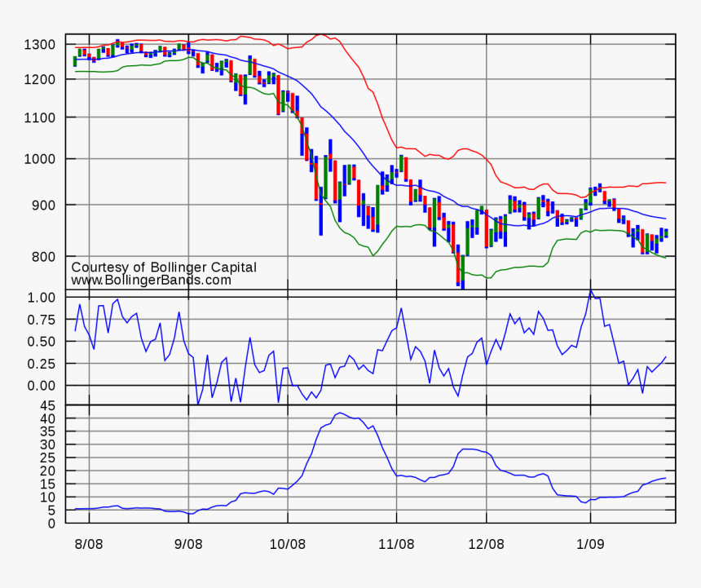Click the 1100 price axis label
This screenshot has height=588, width=701.
pyautogui.click(x=40, y=118)
